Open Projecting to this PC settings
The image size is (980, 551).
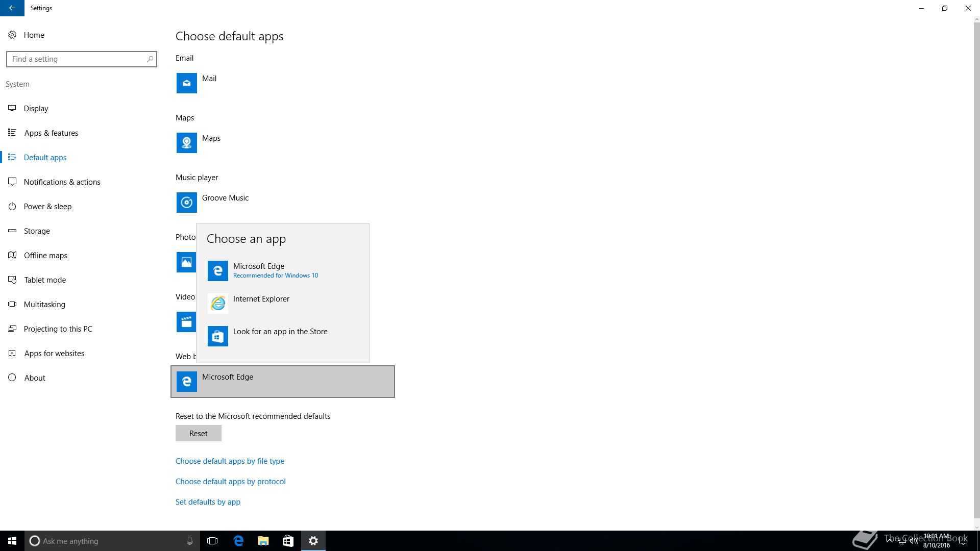point(82,329)
